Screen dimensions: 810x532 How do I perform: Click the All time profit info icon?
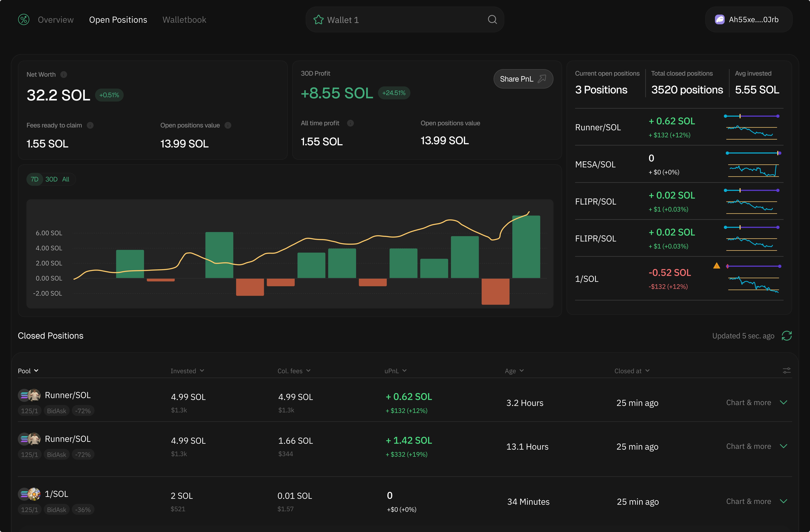tap(350, 123)
